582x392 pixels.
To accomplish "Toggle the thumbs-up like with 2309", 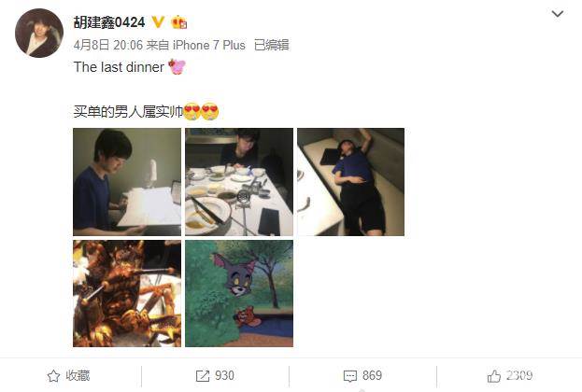I will click(493, 376).
